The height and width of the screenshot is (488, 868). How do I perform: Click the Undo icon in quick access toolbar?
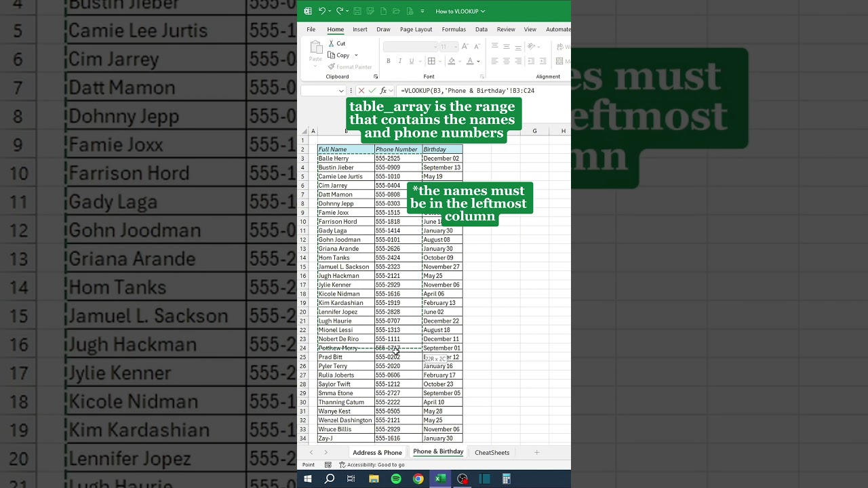point(323,11)
